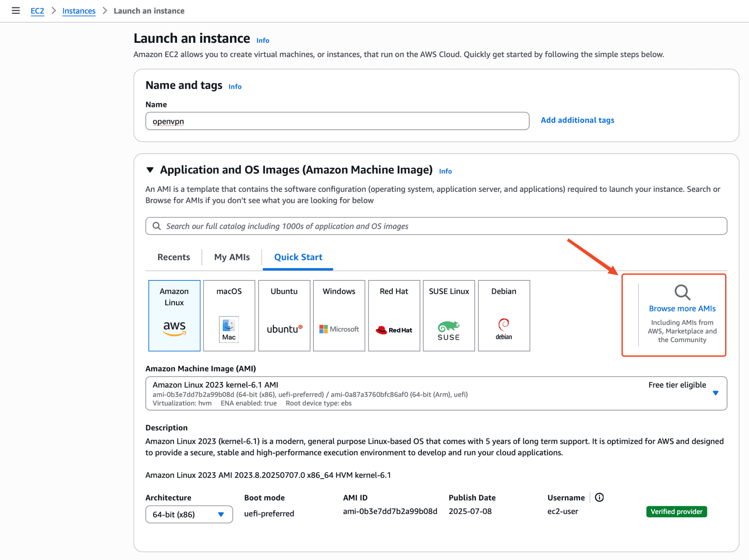The image size is (749, 560).
Task: Open the Amazon Machine Image dropdown
Action: (715, 393)
